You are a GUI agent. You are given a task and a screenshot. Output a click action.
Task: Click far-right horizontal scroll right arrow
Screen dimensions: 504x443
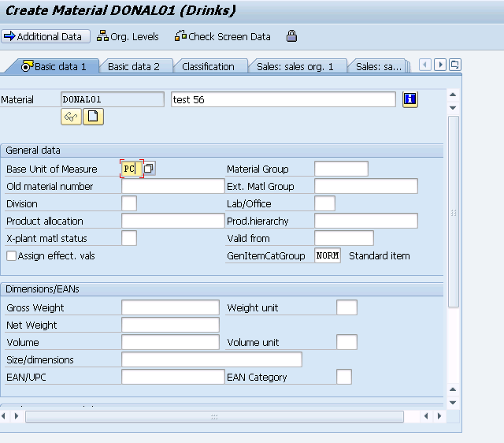pos(439,416)
